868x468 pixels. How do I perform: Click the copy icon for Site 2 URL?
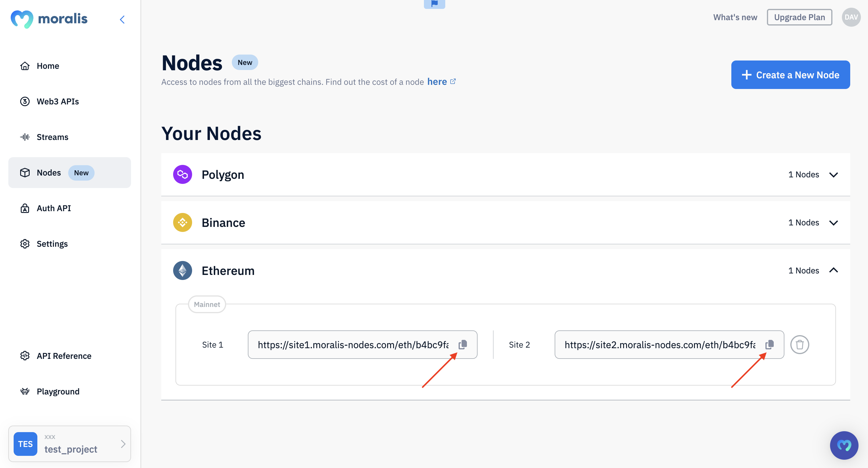pos(770,344)
